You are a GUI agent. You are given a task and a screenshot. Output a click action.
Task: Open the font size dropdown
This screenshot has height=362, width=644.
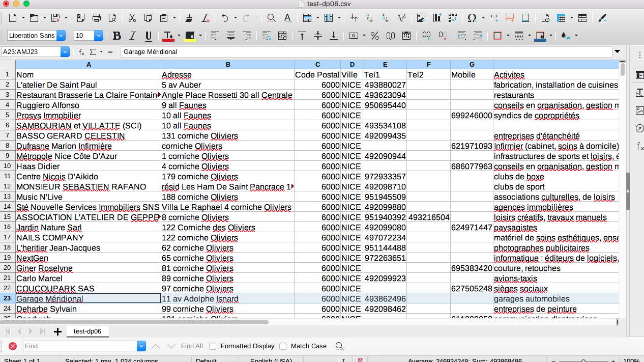99,36
